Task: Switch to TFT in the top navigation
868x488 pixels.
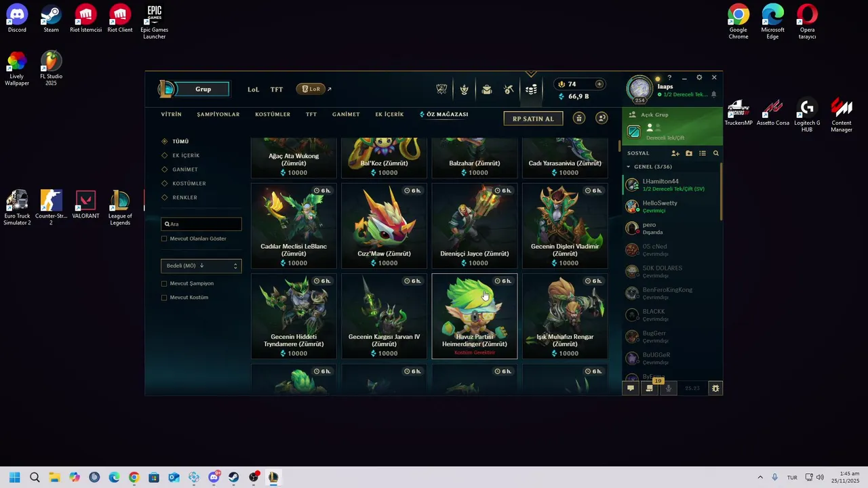Action: point(277,89)
